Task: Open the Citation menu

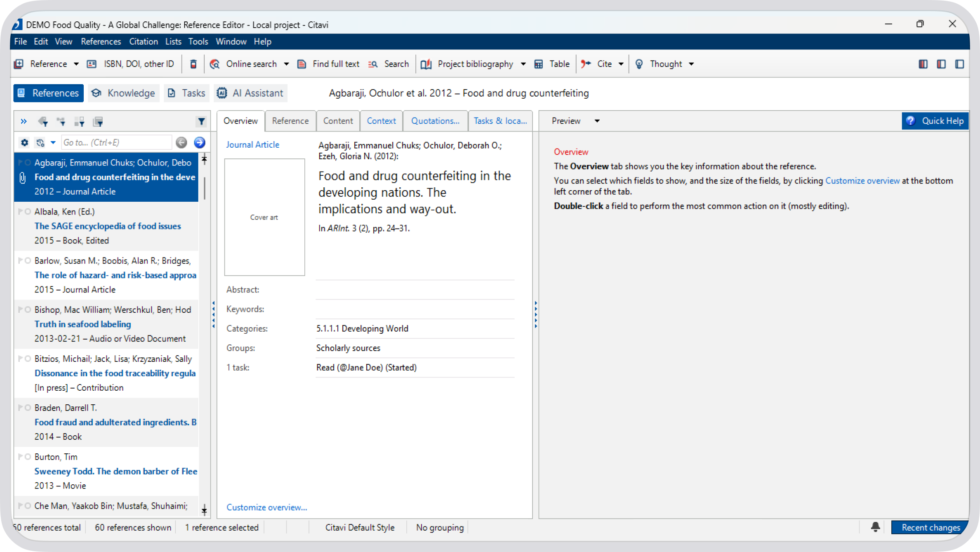Action: 143,41
